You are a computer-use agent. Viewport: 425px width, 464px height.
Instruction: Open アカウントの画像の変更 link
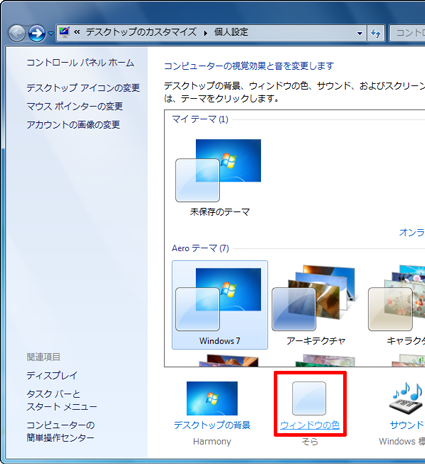73,125
